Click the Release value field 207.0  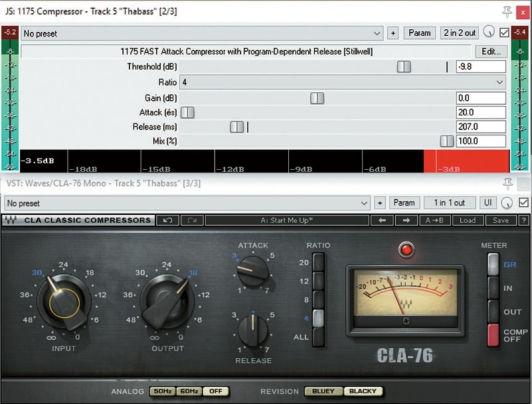[x=481, y=127]
